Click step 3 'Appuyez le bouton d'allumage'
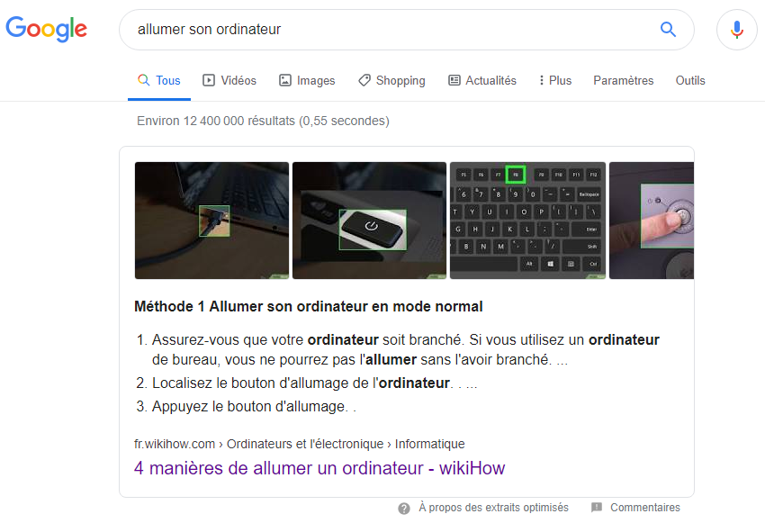This screenshot has height=532, width=765. tap(247, 406)
